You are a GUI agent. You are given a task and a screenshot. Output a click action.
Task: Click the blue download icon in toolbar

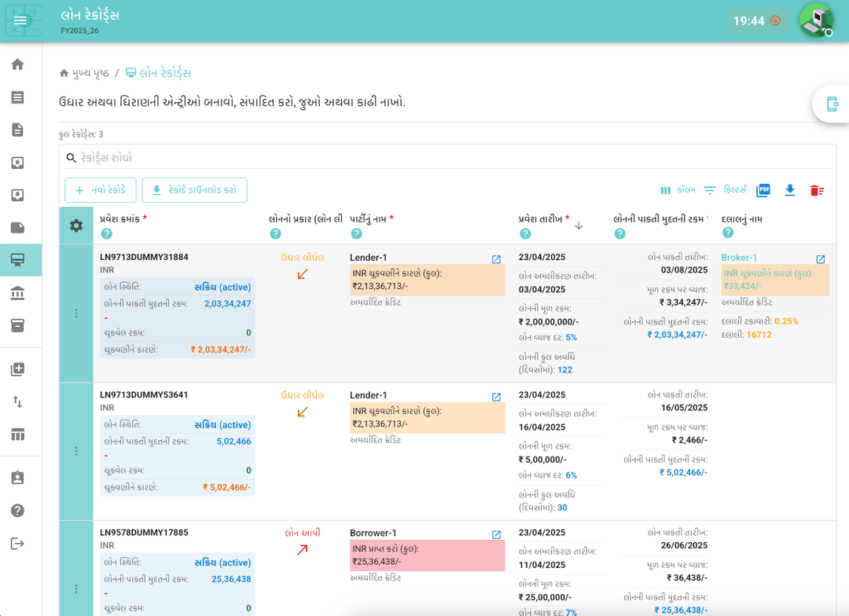point(790,190)
